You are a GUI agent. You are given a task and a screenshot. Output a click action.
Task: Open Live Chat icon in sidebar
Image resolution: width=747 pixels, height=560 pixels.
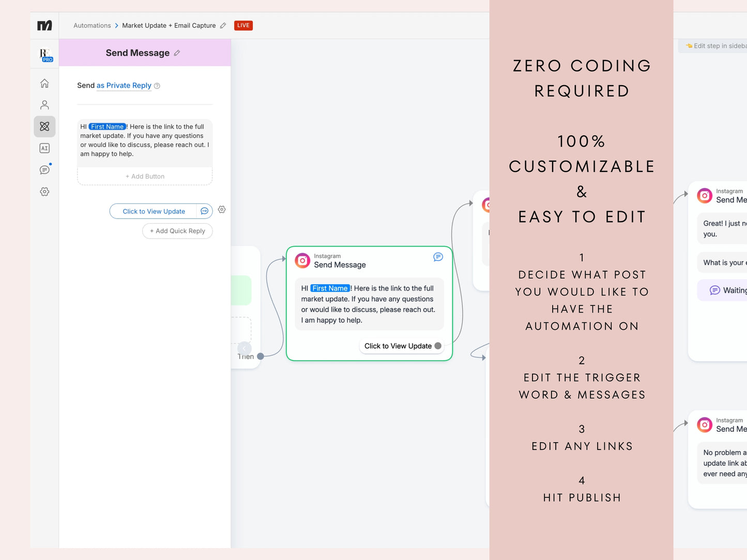[44, 170]
